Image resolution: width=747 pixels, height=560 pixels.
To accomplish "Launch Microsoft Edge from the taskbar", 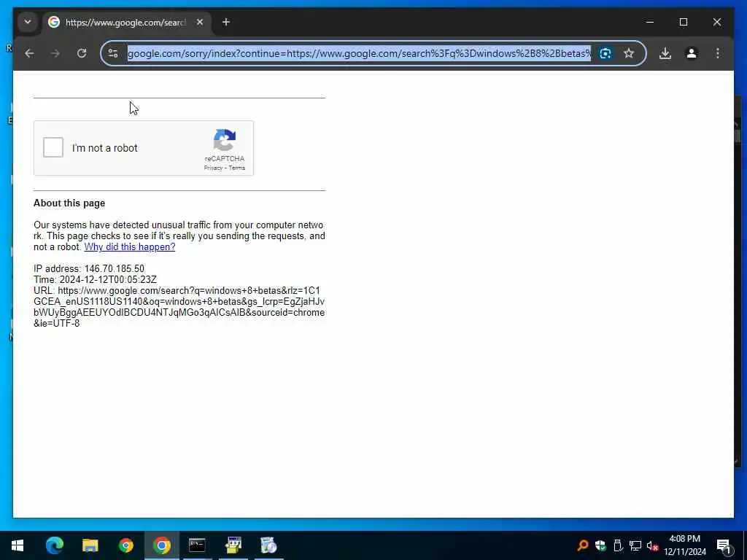I will [54, 545].
